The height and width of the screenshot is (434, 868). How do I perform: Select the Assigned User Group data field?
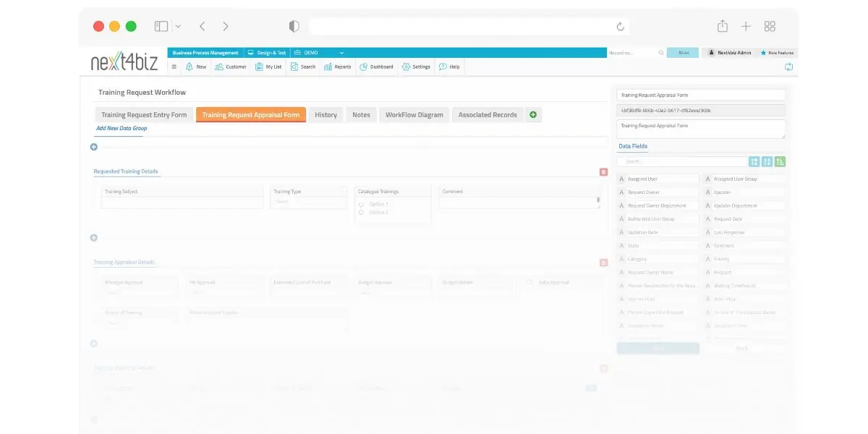tap(744, 179)
